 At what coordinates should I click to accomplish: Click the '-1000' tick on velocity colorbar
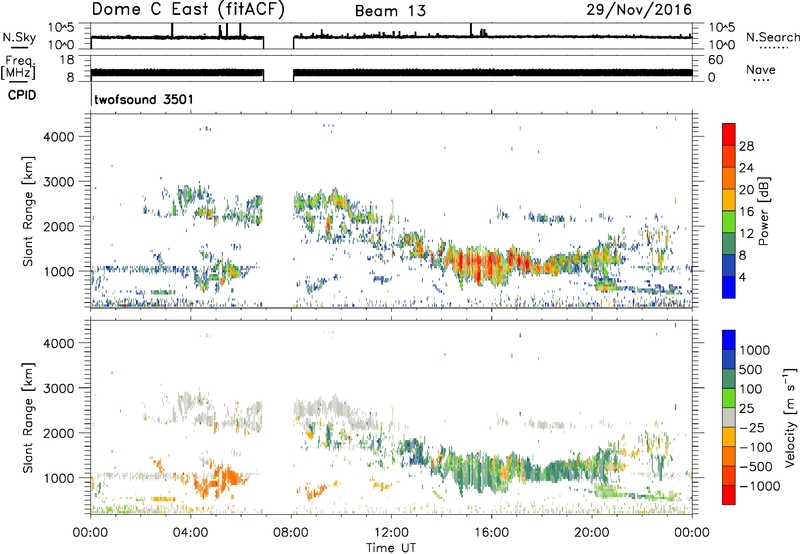tap(759, 486)
